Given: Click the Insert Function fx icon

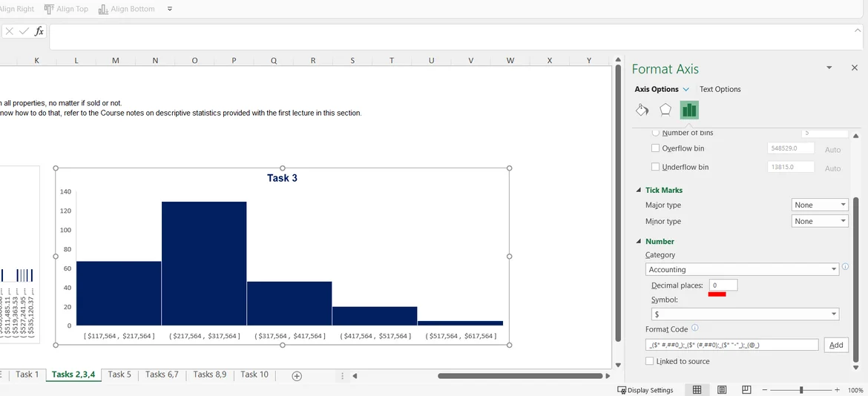Looking at the screenshot, I should [x=39, y=31].
